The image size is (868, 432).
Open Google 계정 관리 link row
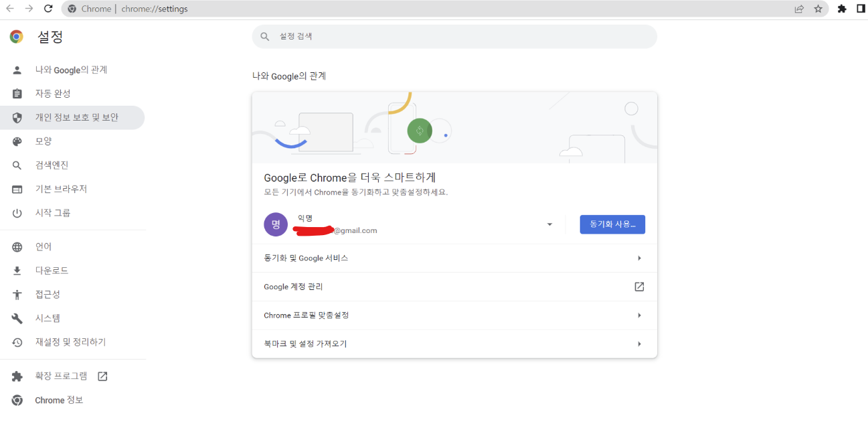pyautogui.click(x=454, y=287)
